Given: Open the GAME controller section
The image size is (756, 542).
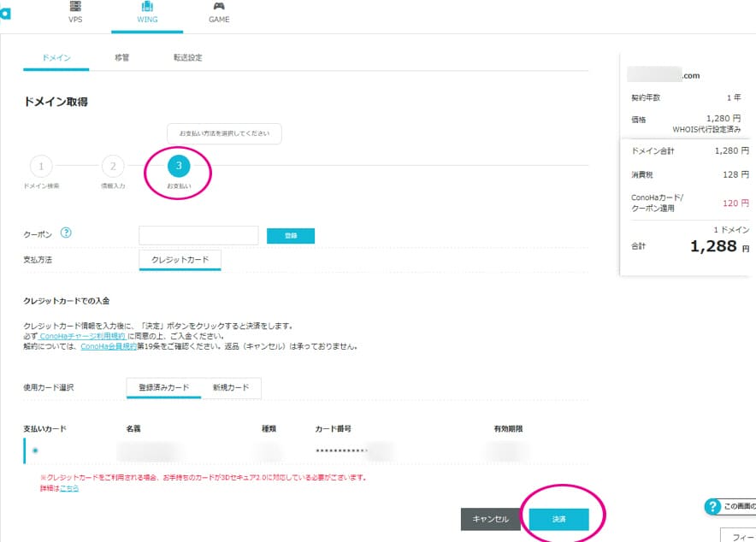Looking at the screenshot, I should pyautogui.click(x=219, y=13).
